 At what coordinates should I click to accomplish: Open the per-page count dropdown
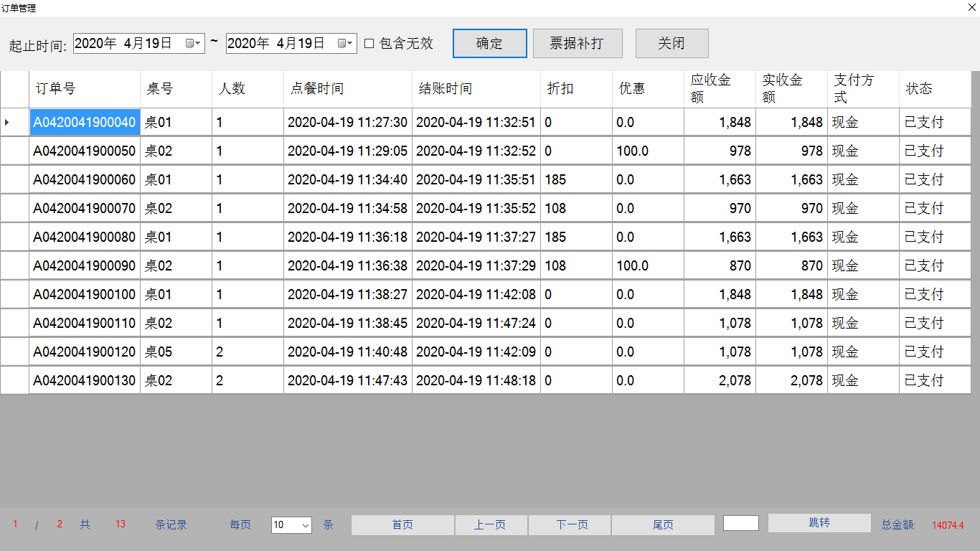[306, 525]
